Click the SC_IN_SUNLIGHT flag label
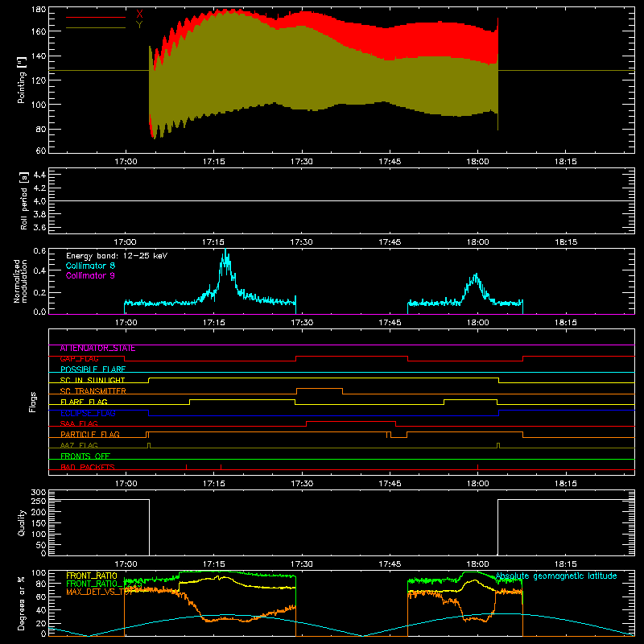Image resolution: width=644 pixels, height=644 pixels. click(x=93, y=380)
